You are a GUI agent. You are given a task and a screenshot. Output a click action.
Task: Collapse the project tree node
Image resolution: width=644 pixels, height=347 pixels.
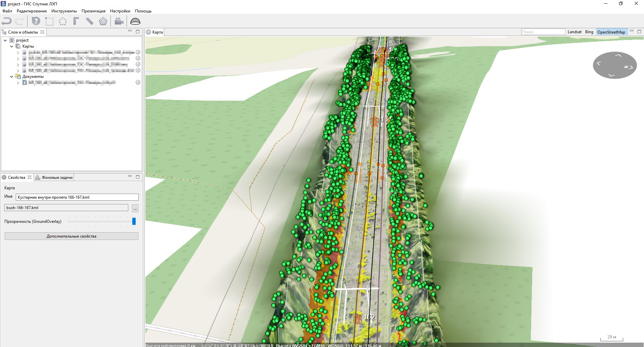pyautogui.click(x=5, y=40)
